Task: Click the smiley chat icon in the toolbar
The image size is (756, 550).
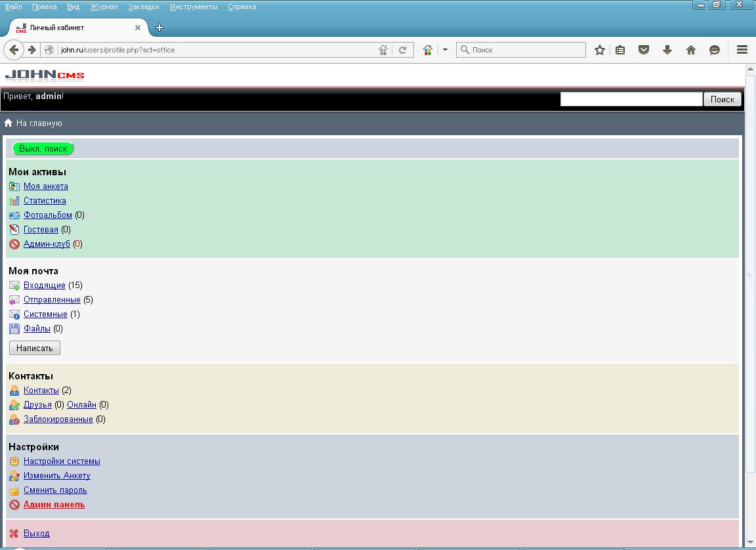Action: coord(715,50)
